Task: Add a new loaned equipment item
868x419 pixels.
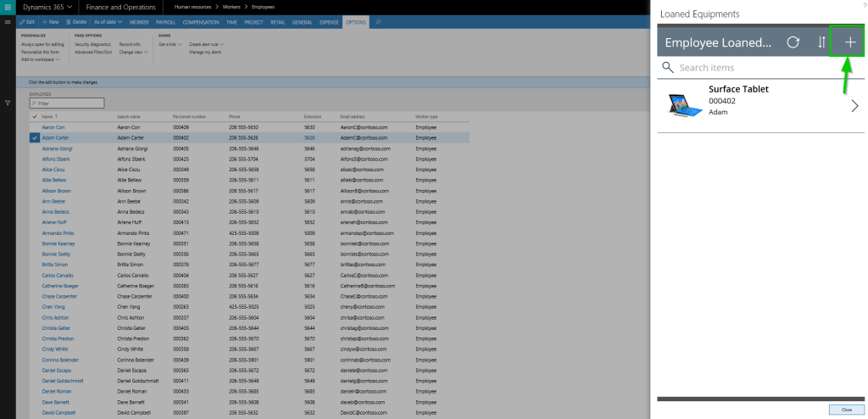Action: [x=850, y=43]
